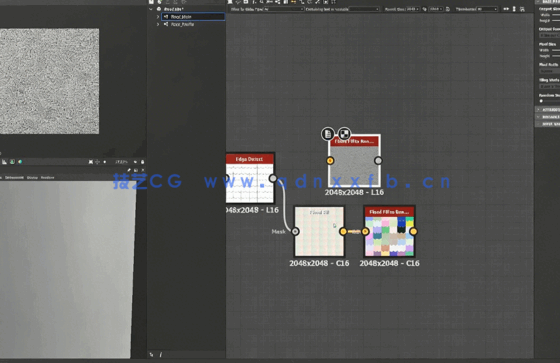Select the Flood Fill node

(319, 231)
